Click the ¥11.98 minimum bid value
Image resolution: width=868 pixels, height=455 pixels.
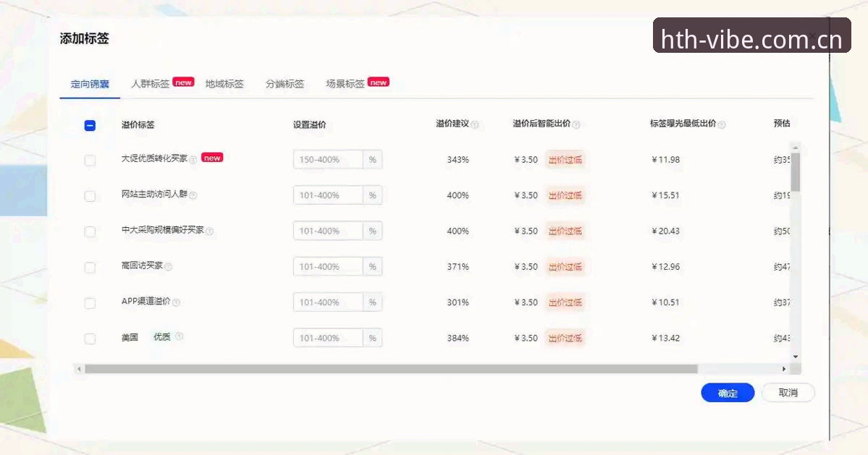pos(665,160)
